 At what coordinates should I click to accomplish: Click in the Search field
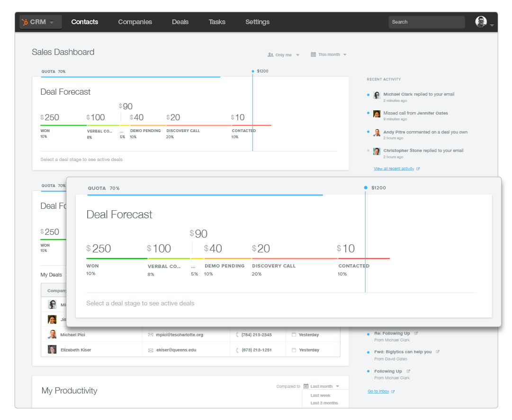426,22
